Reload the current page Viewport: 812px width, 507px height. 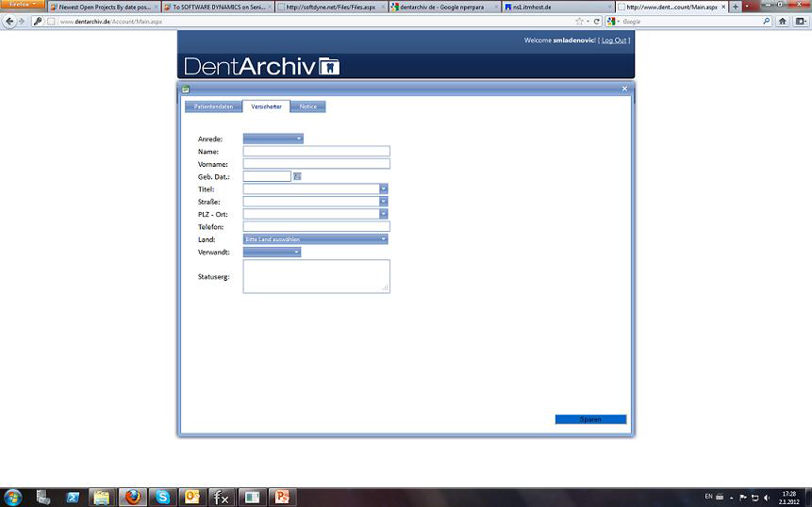click(597, 22)
